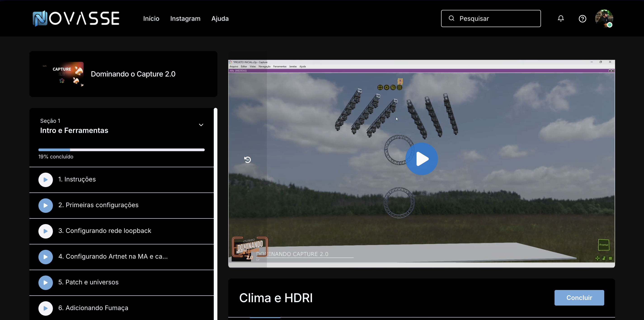Screen dimensions: 644x320
Task: Play lesson 2 Primeiras configurações
Action: [x=45, y=205]
